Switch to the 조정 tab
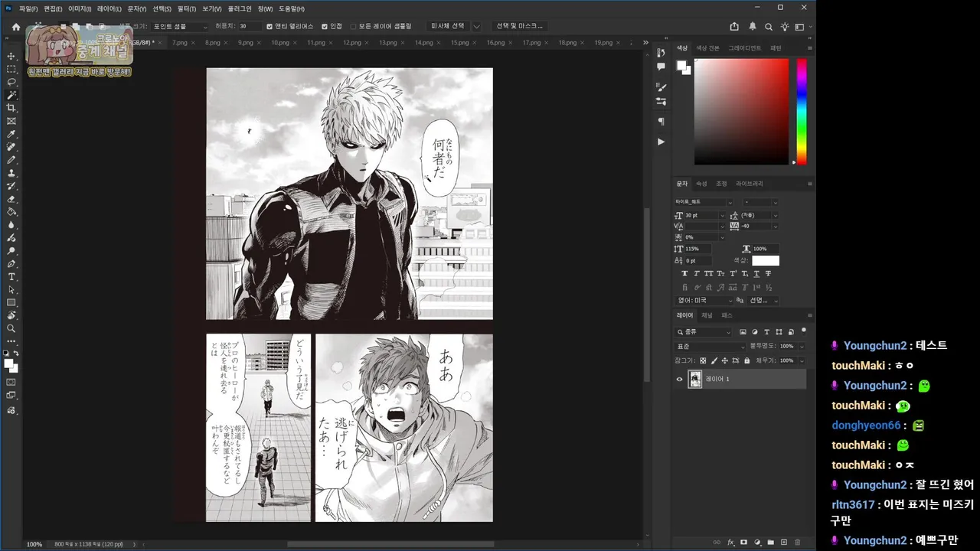The height and width of the screenshot is (551, 980). coord(721,184)
